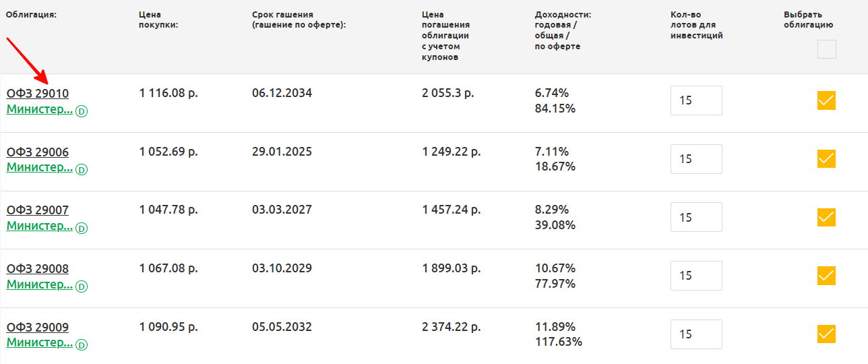Open the ОФЗ 29008 bond link
The image size is (868, 364).
(38, 269)
